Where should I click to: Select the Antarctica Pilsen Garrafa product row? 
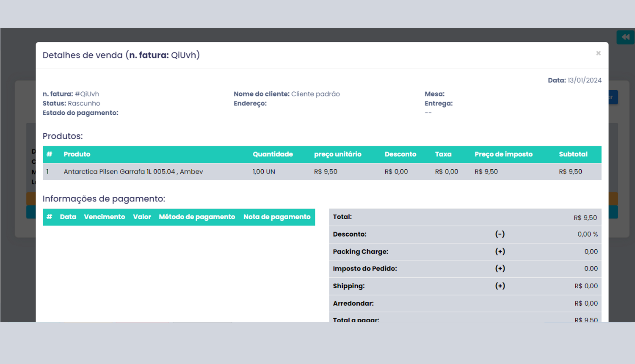coord(322,171)
